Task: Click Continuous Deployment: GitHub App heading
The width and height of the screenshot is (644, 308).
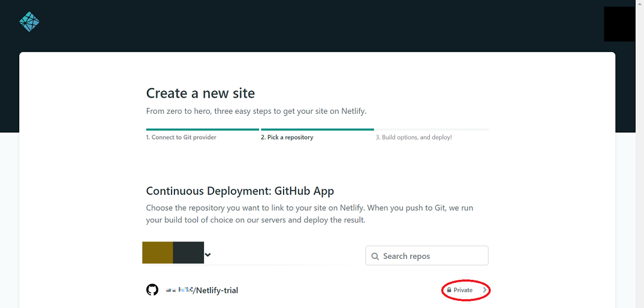Action: pyautogui.click(x=240, y=191)
